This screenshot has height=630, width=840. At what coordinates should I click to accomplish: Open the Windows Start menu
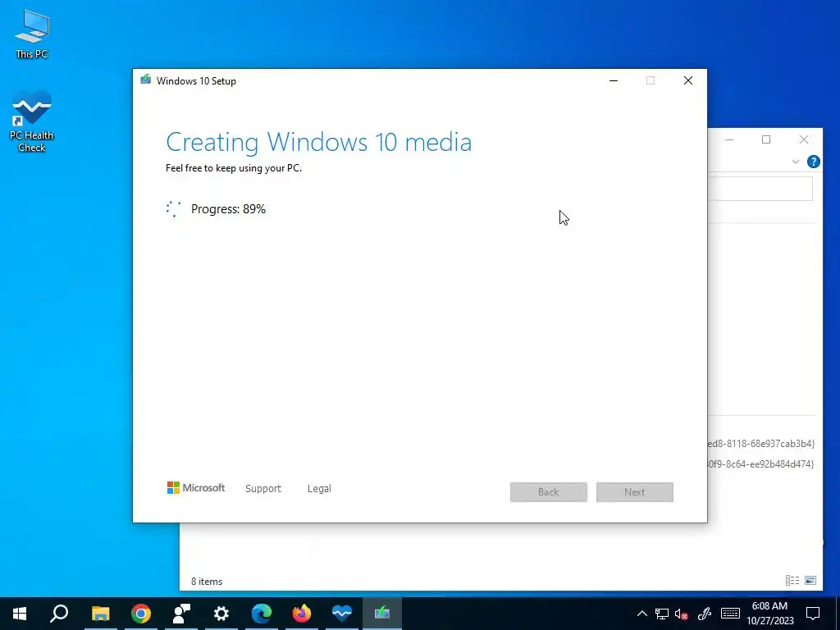point(20,614)
